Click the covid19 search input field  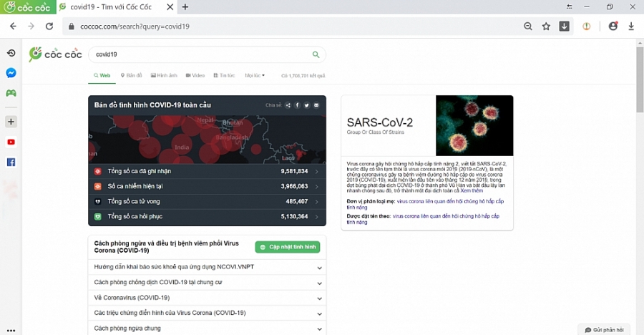pyautogui.click(x=200, y=54)
